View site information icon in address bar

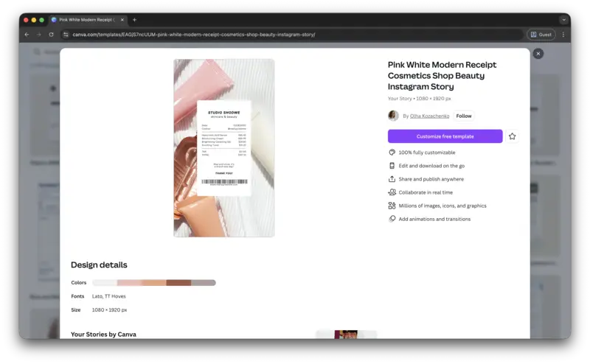[66, 35]
